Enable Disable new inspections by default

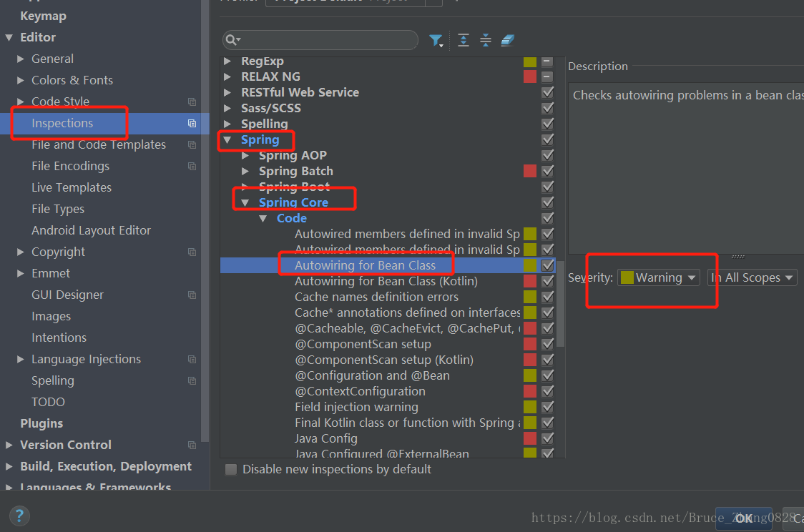point(231,470)
